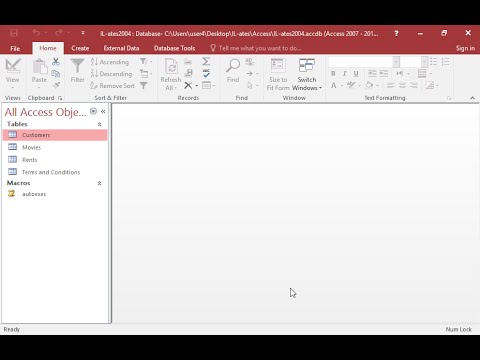Toggle Underline text formatting

tap(356, 73)
